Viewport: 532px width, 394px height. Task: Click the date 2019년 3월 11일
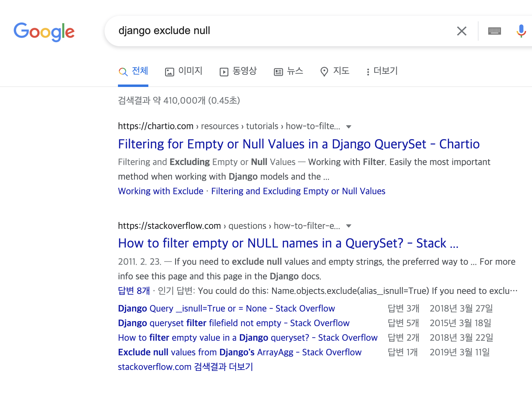pos(460,352)
